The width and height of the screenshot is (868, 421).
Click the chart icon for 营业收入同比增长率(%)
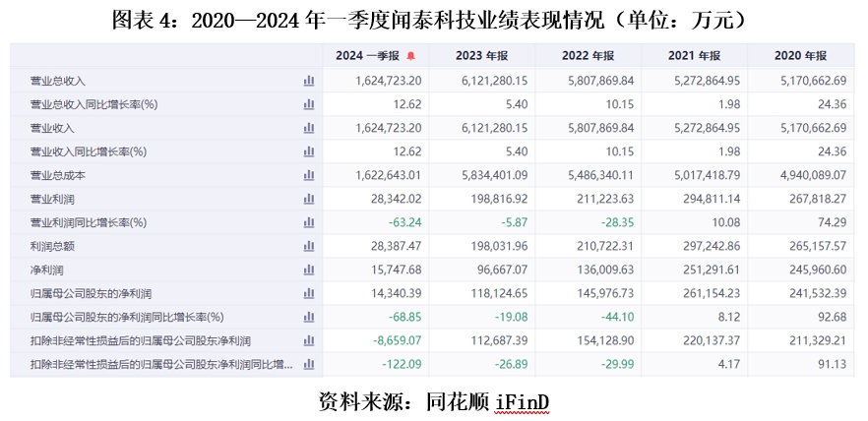click(x=309, y=151)
